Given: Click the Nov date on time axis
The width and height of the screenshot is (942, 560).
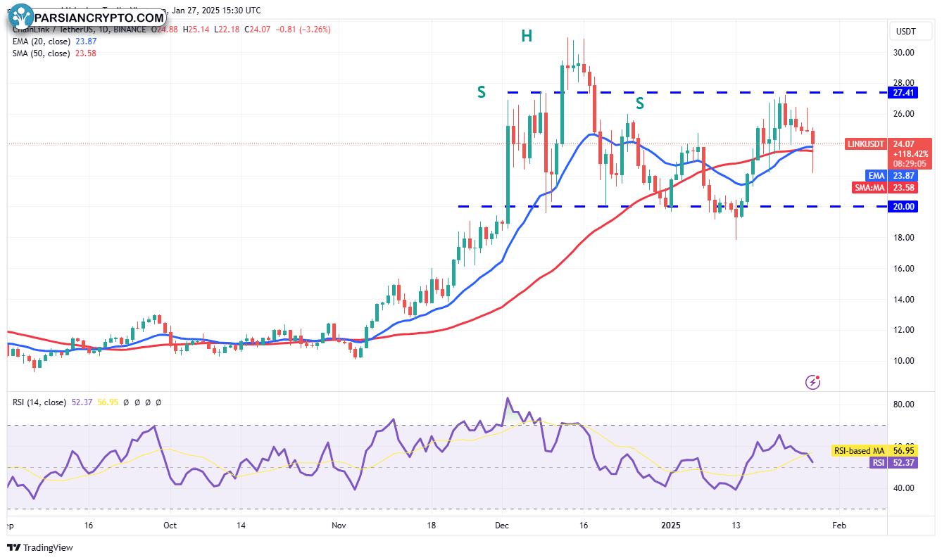Looking at the screenshot, I should 339,525.
